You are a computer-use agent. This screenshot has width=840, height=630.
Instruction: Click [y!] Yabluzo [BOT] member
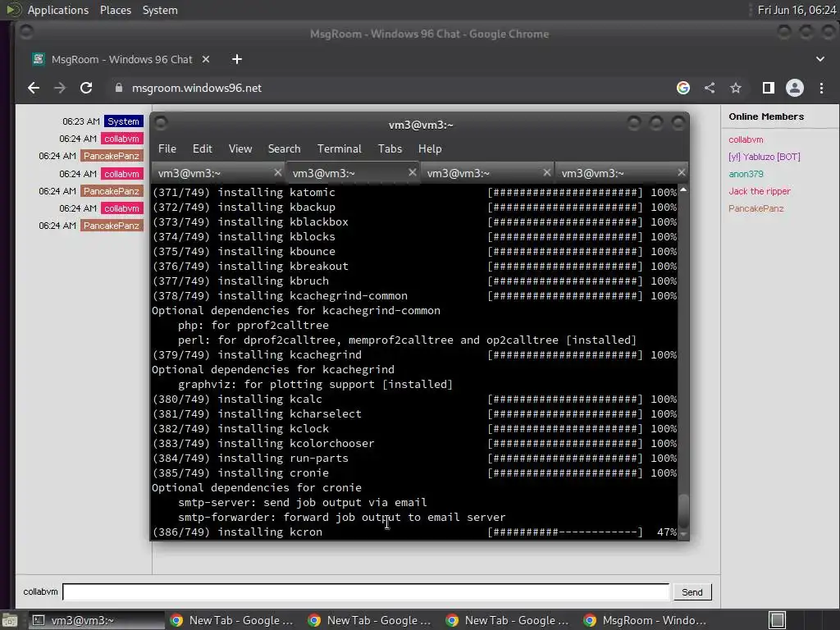tap(764, 157)
